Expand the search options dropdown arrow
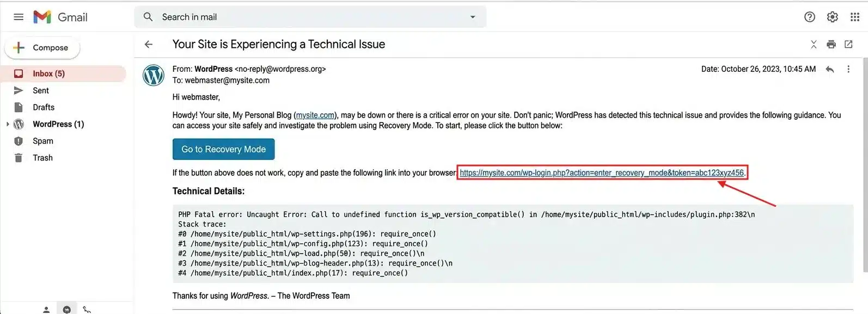The width and height of the screenshot is (868, 314). tap(473, 17)
